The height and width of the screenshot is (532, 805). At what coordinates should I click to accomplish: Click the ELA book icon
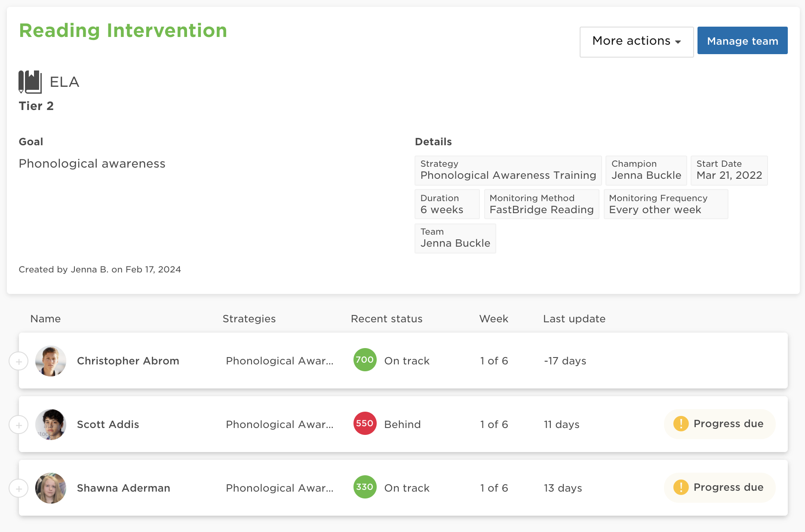point(30,81)
